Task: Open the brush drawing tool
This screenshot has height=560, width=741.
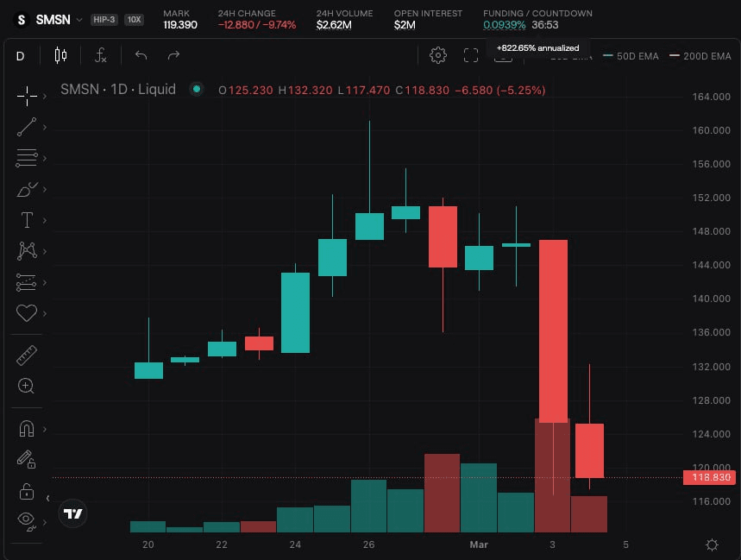Action: [x=27, y=189]
